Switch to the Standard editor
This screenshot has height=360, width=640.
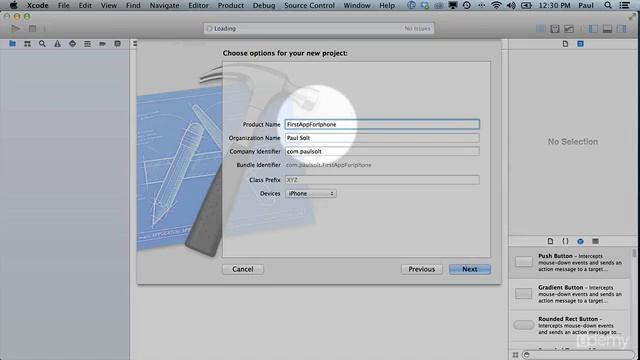[x=540, y=29]
